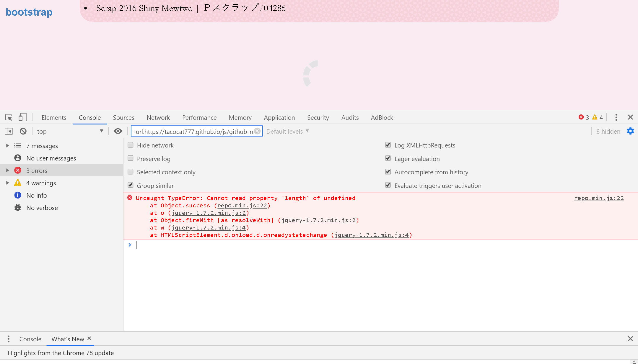Disable the Group similar checkbox
Viewport: 638px width, 364px height.
(x=130, y=185)
